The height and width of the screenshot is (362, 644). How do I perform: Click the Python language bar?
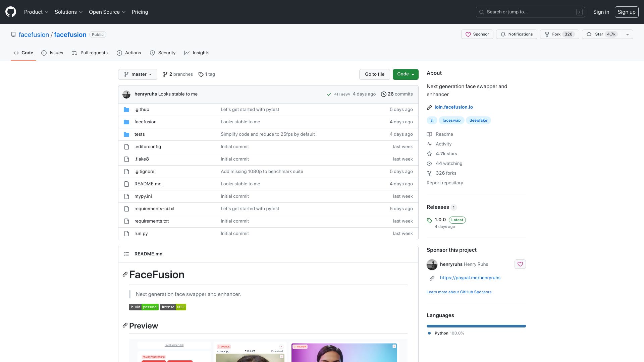click(476, 326)
